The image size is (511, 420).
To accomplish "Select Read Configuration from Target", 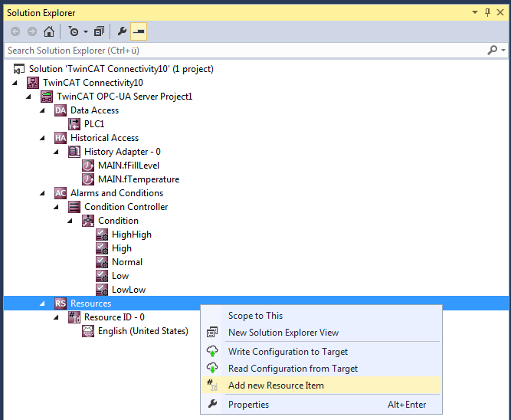I will point(293,369).
